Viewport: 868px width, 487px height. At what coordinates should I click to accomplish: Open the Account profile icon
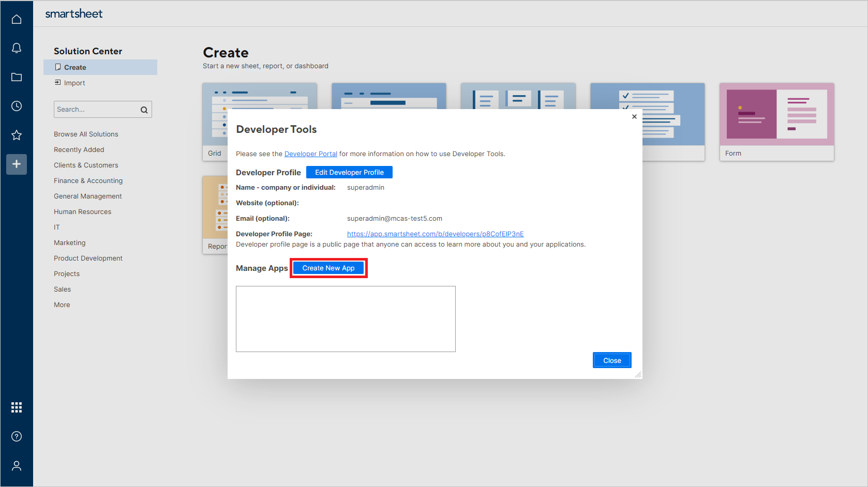click(17, 465)
